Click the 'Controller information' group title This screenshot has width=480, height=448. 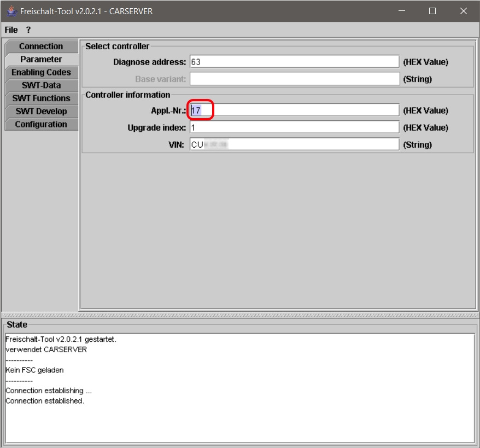127,95
